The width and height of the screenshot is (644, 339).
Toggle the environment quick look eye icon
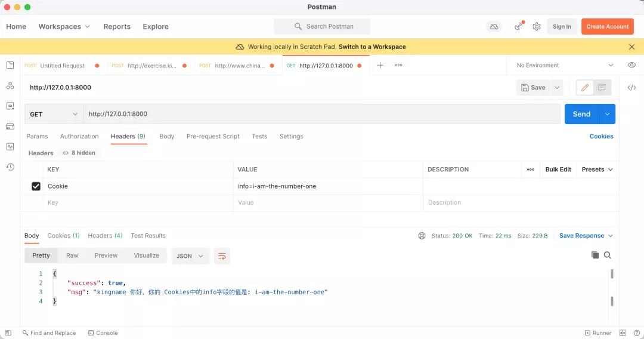[x=631, y=65]
